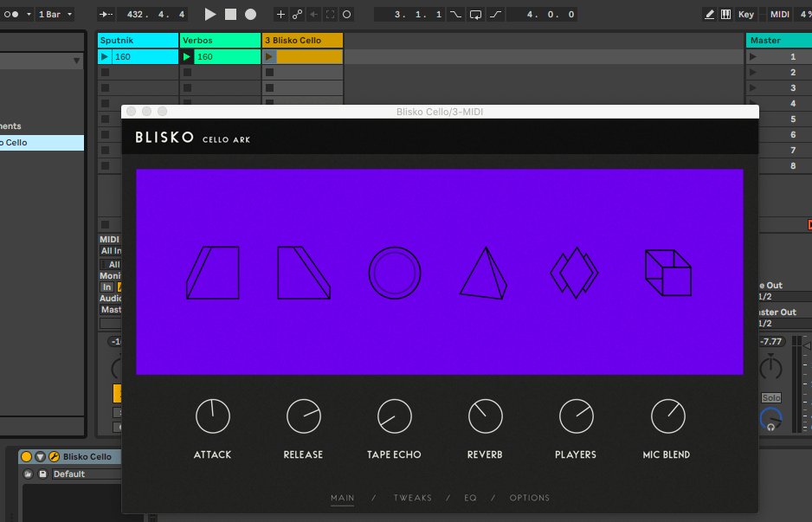
Task: Select the Verbos track header
Action: (x=220, y=41)
